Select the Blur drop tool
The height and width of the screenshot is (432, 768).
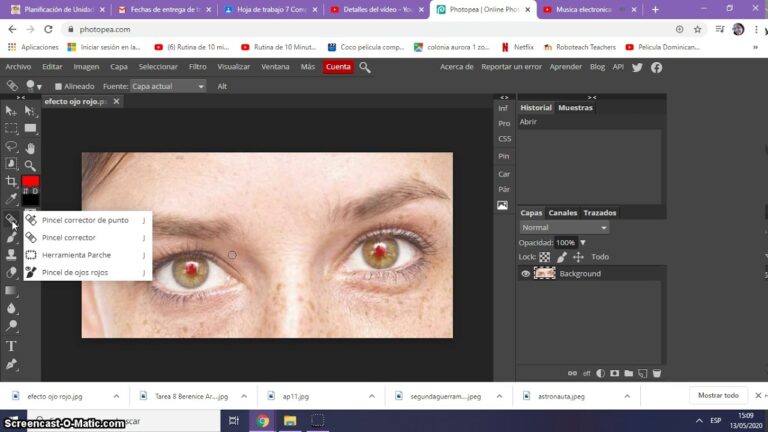click(11, 309)
